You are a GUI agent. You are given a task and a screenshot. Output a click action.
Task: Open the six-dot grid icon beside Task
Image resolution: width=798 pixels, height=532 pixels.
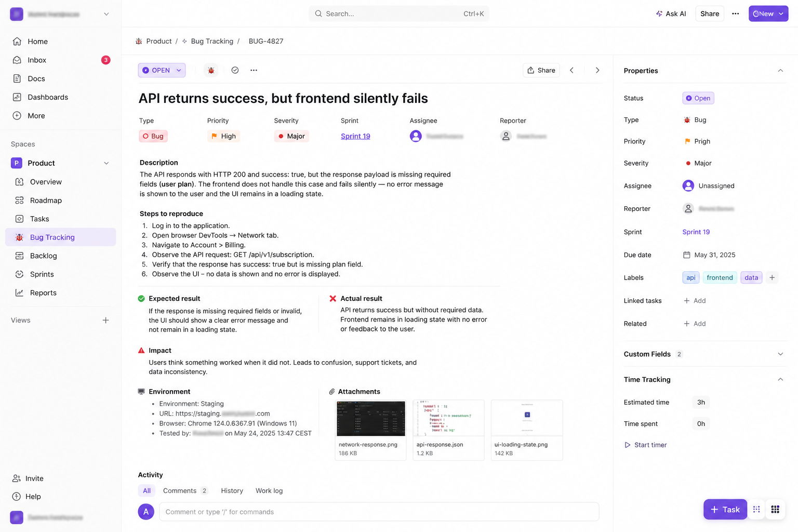coord(756,510)
